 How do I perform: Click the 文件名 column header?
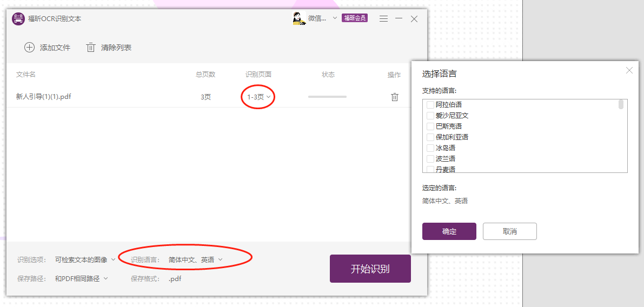click(x=26, y=74)
